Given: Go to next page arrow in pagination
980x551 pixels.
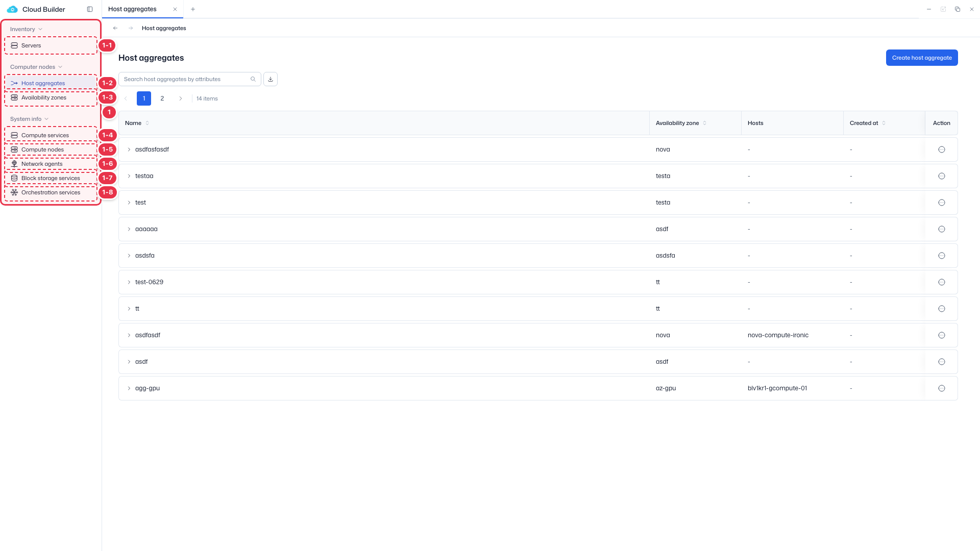Looking at the screenshot, I should click(x=181, y=98).
